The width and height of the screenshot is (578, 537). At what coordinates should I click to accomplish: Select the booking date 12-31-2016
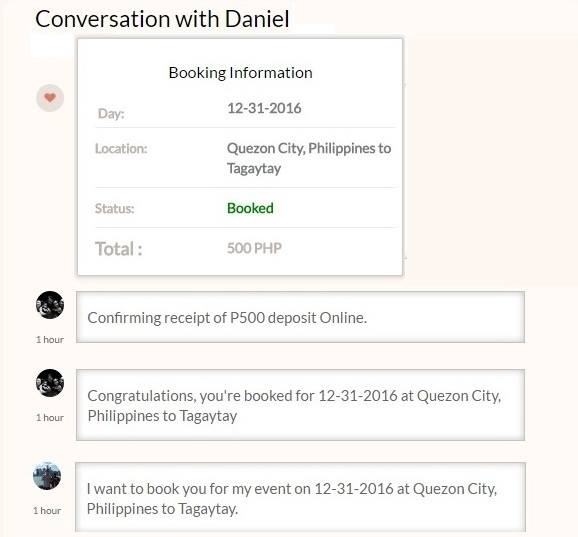pos(264,108)
